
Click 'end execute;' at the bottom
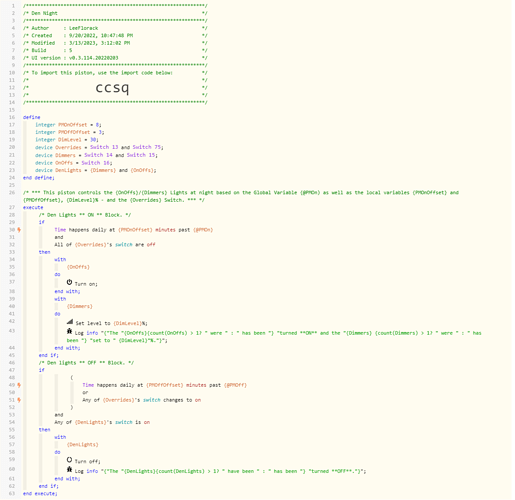pyautogui.click(x=40, y=494)
